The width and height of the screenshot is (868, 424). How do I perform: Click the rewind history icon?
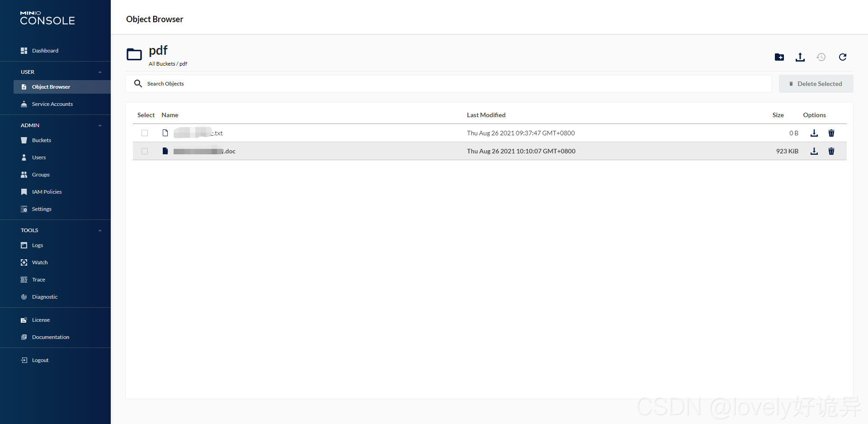(x=821, y=57)
